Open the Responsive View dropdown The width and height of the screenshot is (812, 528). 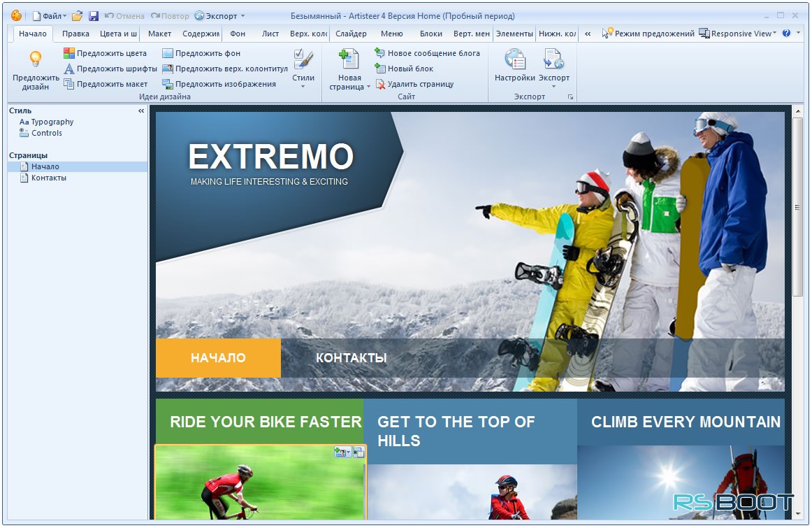click(738, 34)
